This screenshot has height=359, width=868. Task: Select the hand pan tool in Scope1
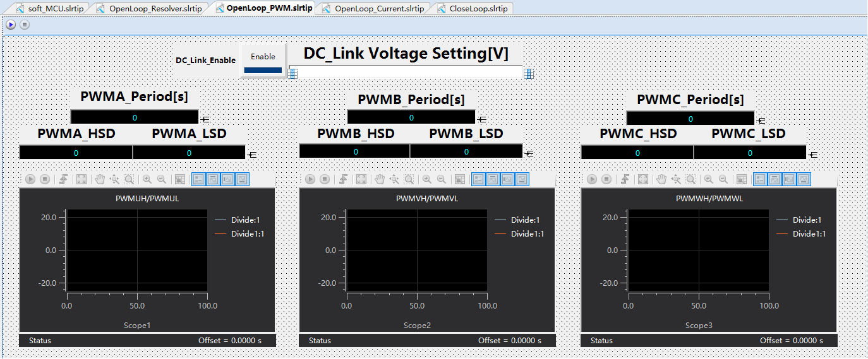100,179
